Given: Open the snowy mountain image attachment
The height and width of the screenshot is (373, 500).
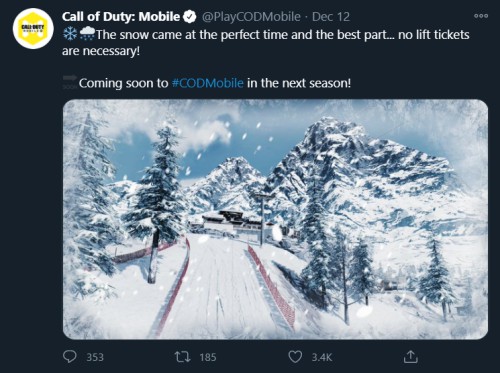Looking at the screenshot, I should pos(275,219).
